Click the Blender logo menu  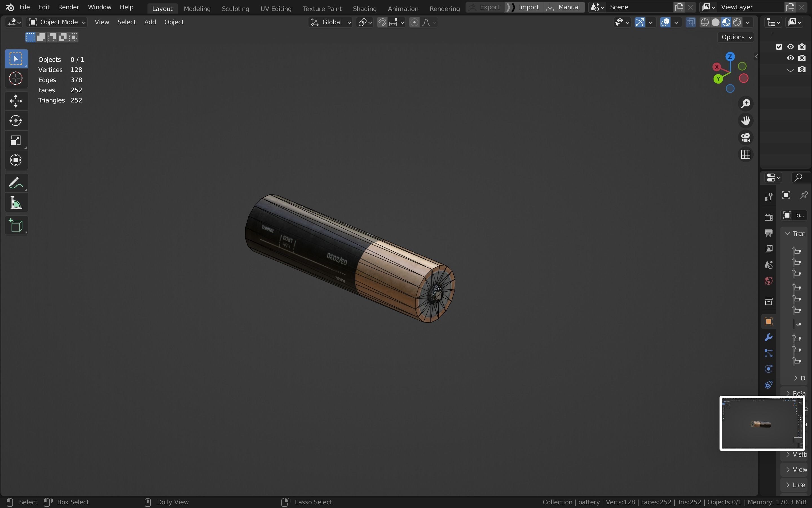10,7
